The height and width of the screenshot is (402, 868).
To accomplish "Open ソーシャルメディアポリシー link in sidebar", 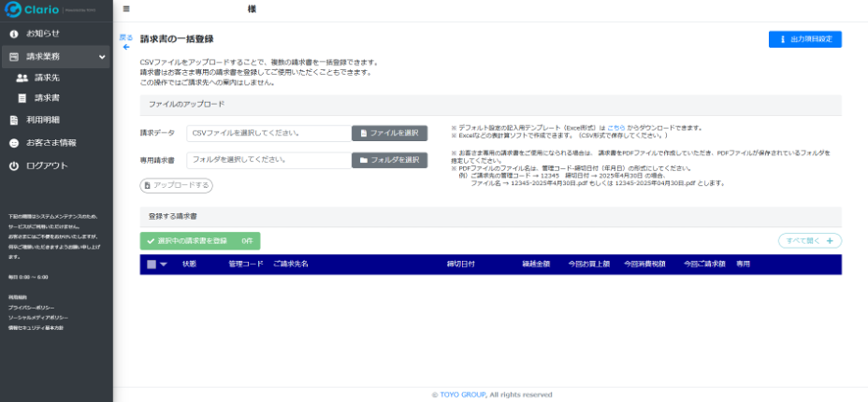I will (37, 318).
